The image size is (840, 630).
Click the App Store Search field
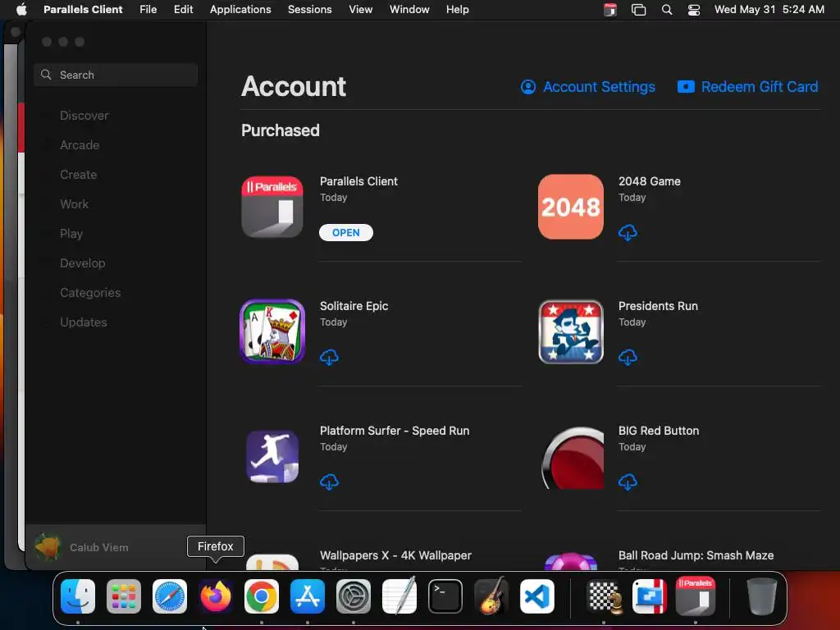[116, 75]
